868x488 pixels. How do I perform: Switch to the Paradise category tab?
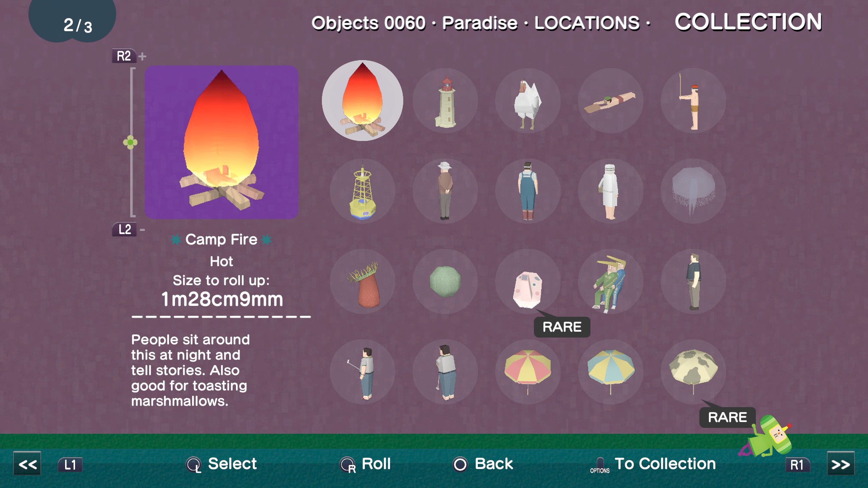coord(480,23)
